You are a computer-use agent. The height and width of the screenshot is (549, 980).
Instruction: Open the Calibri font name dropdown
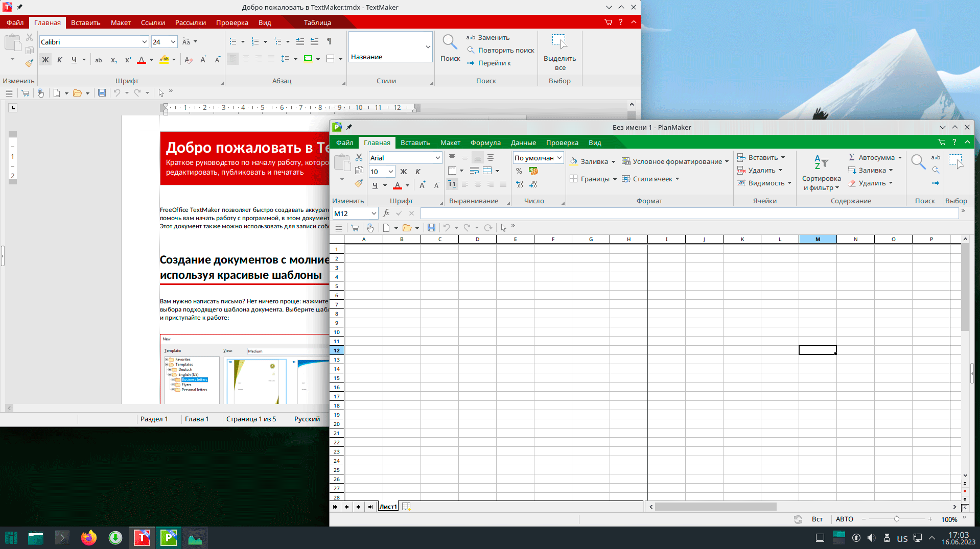point(144,42)
